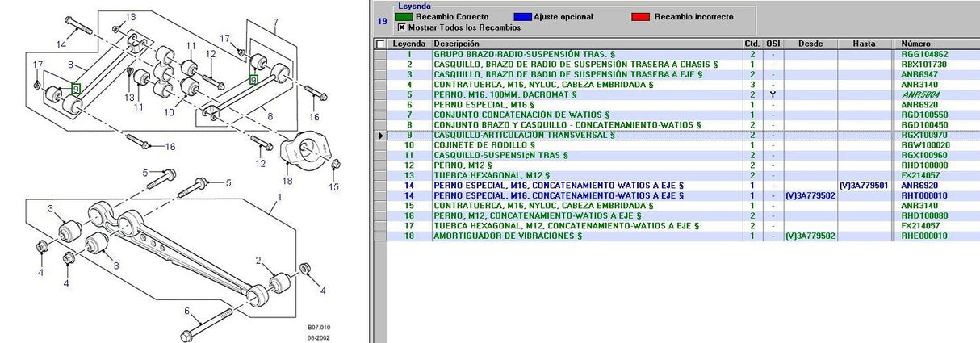Click the red Recambio incorrecto swatch
Image resolution: width=980 pixels, height=343 pixels.
(640, 16)
